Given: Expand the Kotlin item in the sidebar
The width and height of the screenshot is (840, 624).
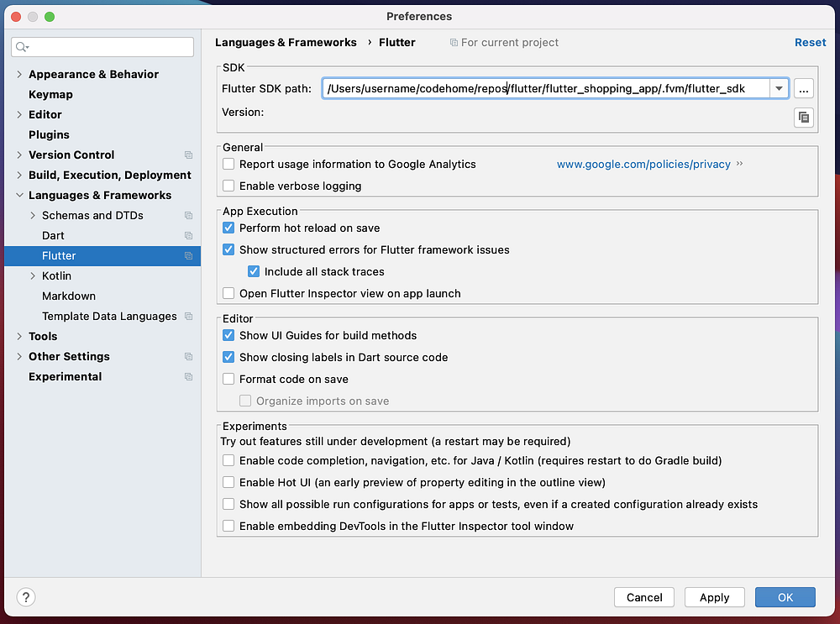Looking at the screenshot, I should coord(31,275).
